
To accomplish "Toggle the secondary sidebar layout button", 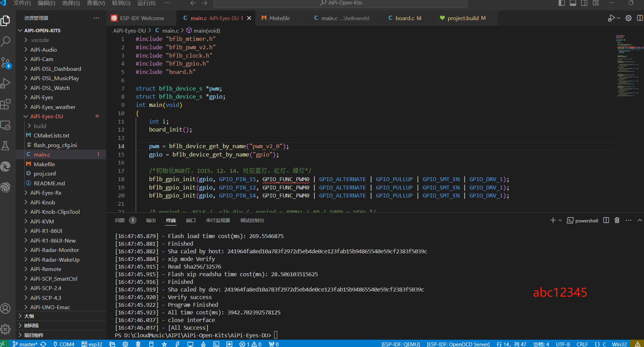I will tap(584, 3).
